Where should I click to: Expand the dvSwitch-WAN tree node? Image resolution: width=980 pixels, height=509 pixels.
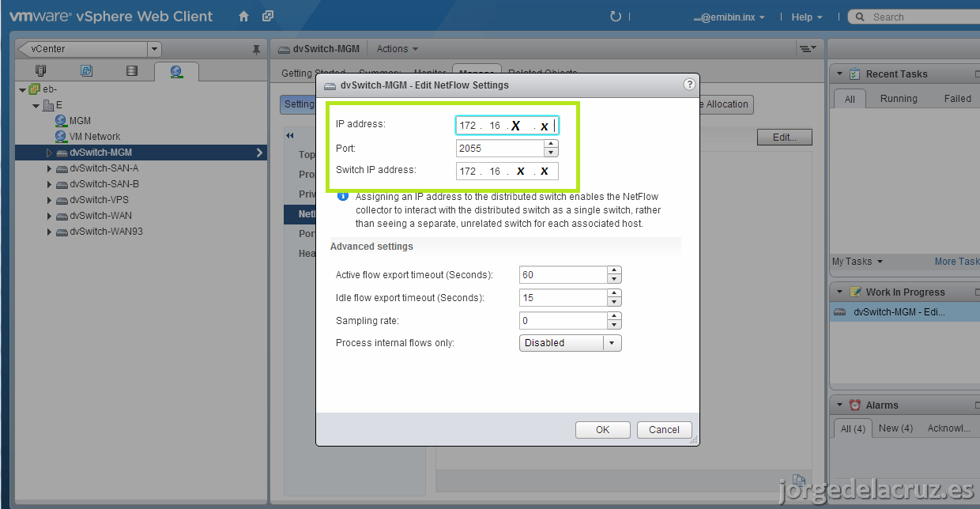(x=49, y=216)
